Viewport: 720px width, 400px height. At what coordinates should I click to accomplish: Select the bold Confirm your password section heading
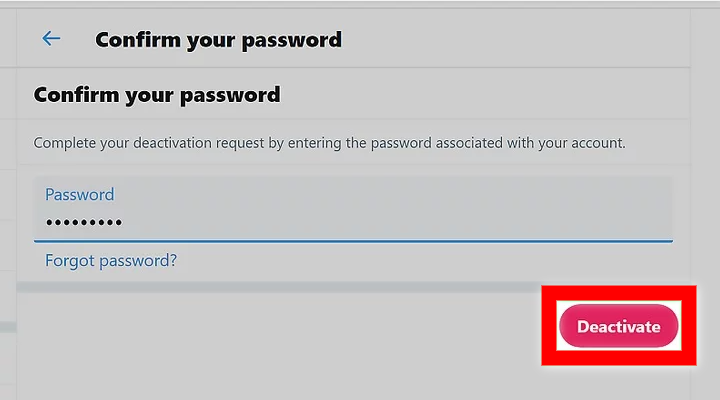[x=157, y=95]
